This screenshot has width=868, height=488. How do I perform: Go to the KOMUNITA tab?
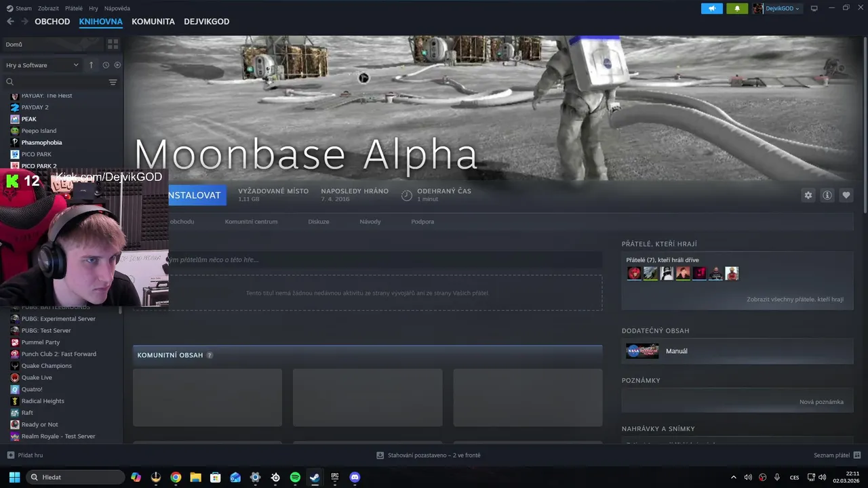[153, 22]
